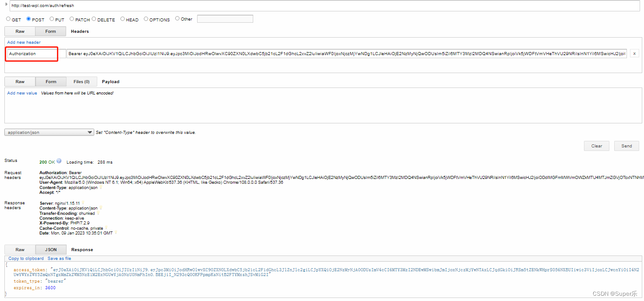
Task: Collapse the JSON response root brace
Action: pyautogui.click(x=7, y=264)
